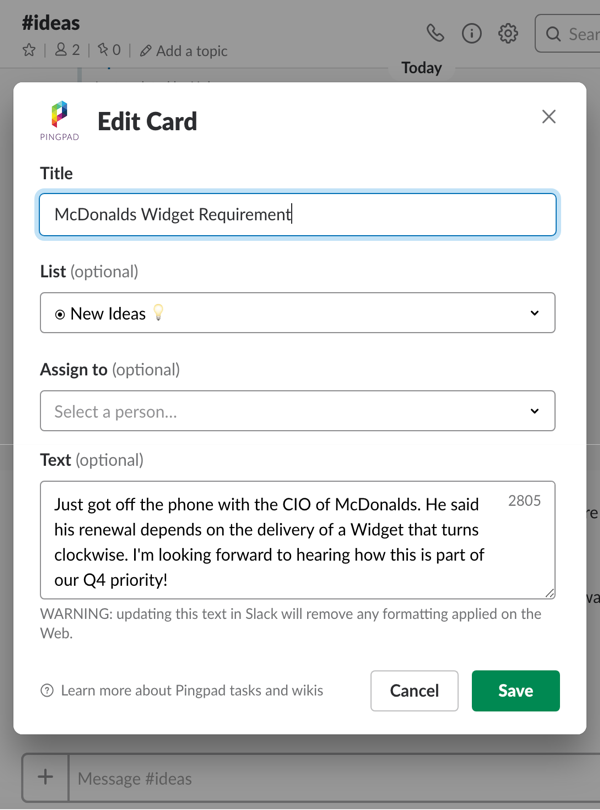Click the phone call icon
The height and width of the screenshot is (810, 600).
(x=435, y=33)
